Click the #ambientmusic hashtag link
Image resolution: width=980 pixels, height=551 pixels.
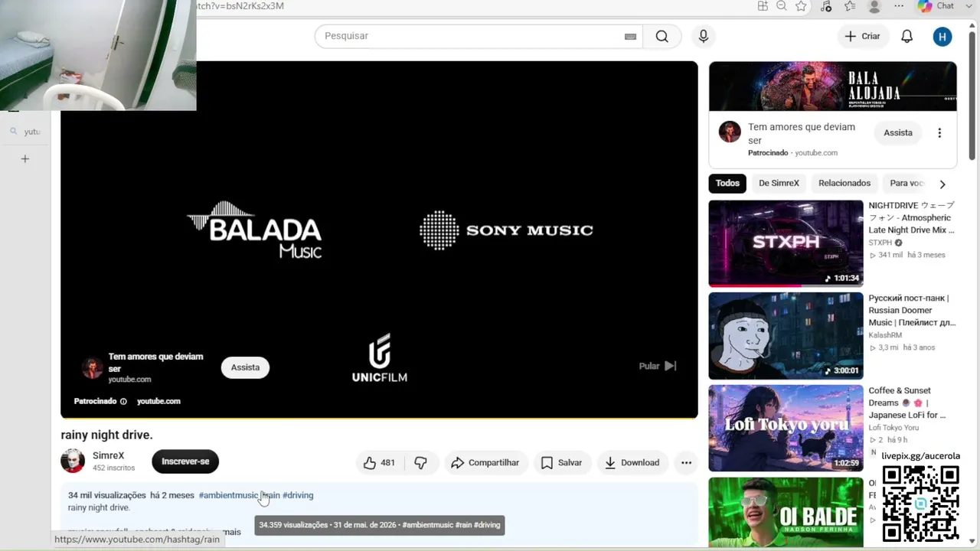228,495
